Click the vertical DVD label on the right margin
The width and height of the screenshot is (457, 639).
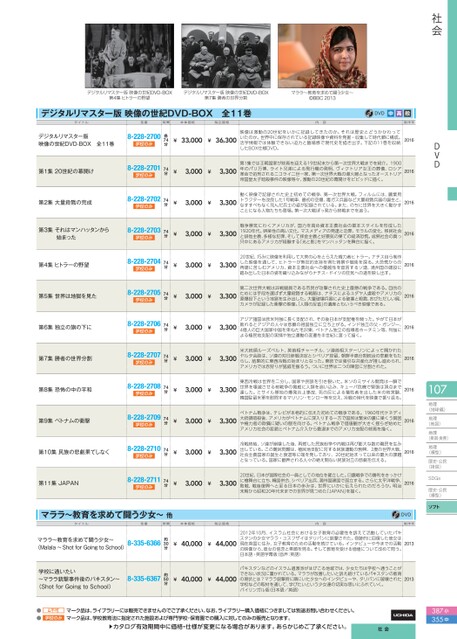coord(437,155)
